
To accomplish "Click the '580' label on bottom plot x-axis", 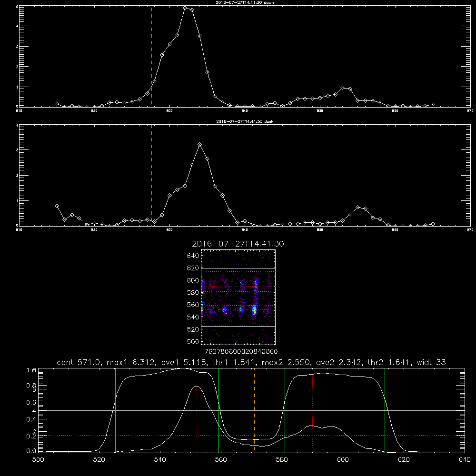I will 282,460.
